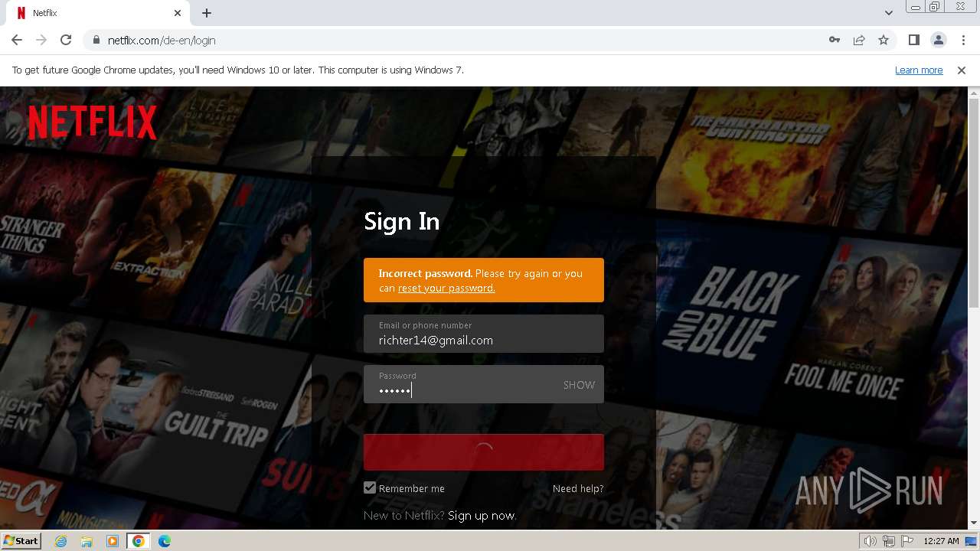Follow the reset your password link
The image size is (980, 551).
coord(446,288)
